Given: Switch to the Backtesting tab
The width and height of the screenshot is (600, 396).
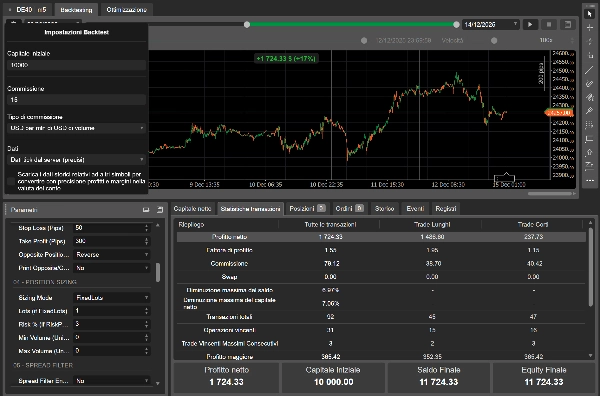Looking at the screenshot, I should [76, 10].
